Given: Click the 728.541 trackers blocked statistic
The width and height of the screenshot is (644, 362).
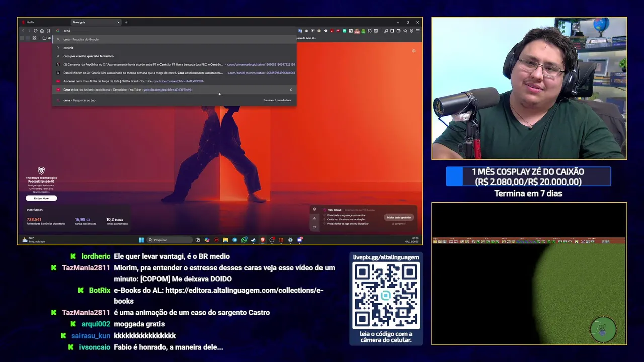Looking at the screenshot, I should point(45,221).
